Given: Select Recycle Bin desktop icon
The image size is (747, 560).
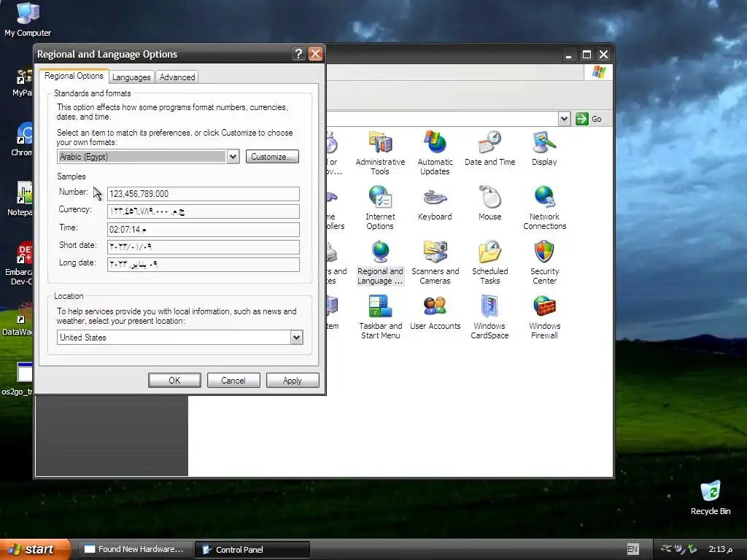Looking at the screenshot, I should click(x=711, y=498).
